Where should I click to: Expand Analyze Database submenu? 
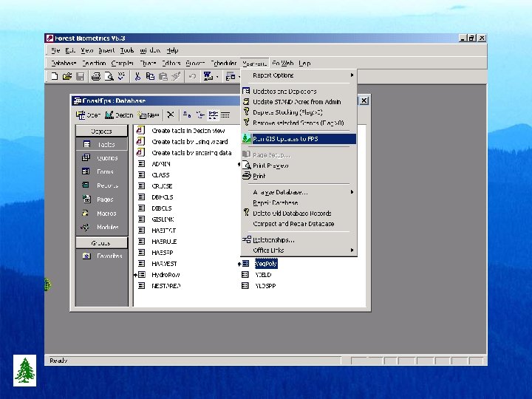pyautogui.click(x=299, y=192)
